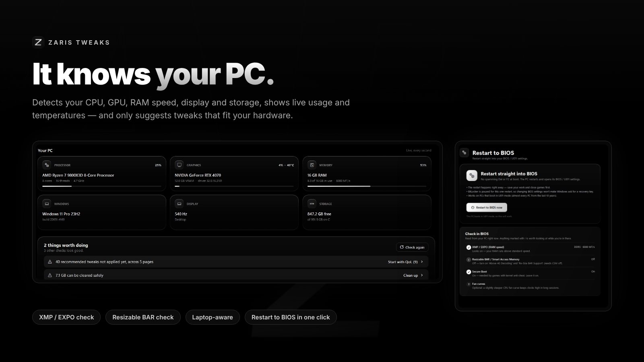Click the Graphics card monitor icon
The height and width of the screenshot is (362, 644).
179,165
